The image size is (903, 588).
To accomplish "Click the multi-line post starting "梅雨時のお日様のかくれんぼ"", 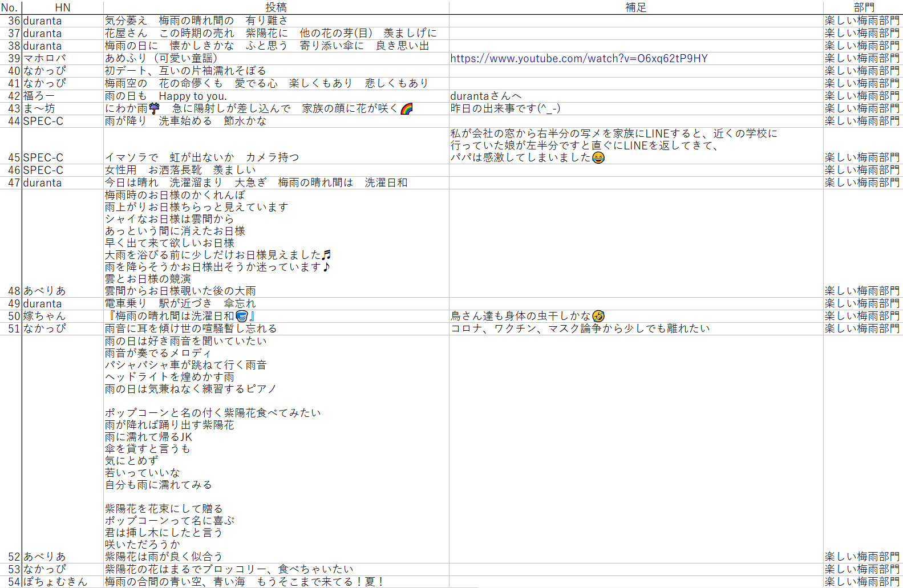I will click(x=218, y=243).
